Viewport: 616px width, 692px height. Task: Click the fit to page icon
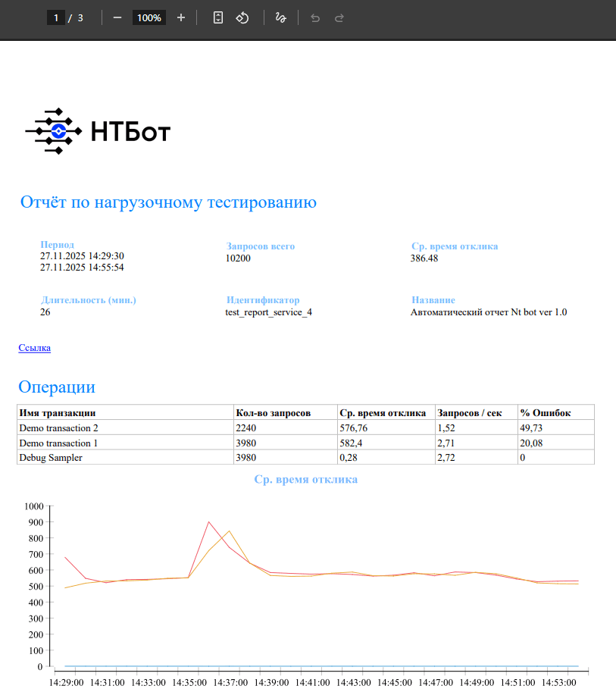(x=218, y=17)
